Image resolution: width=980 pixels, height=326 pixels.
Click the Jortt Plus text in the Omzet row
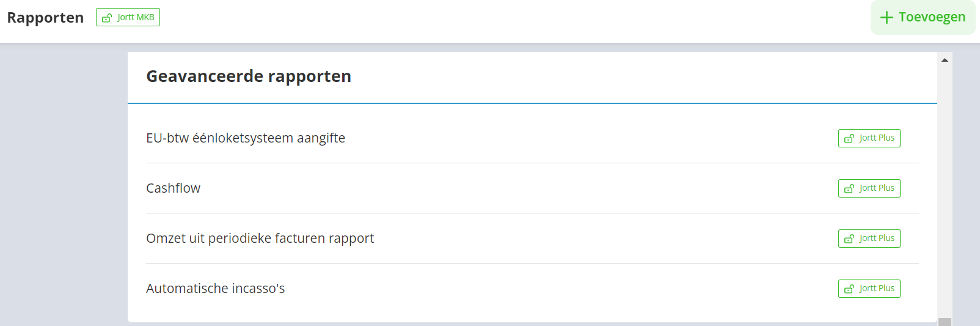pyautogui.click(x=877, y=238)
